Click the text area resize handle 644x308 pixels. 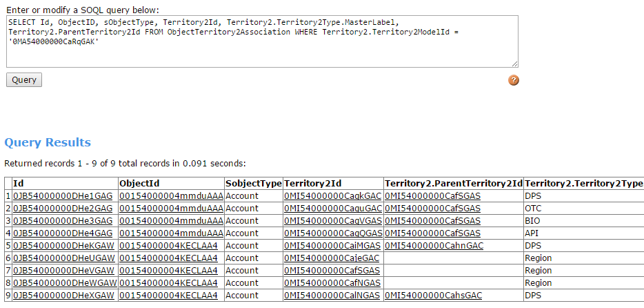514,63
